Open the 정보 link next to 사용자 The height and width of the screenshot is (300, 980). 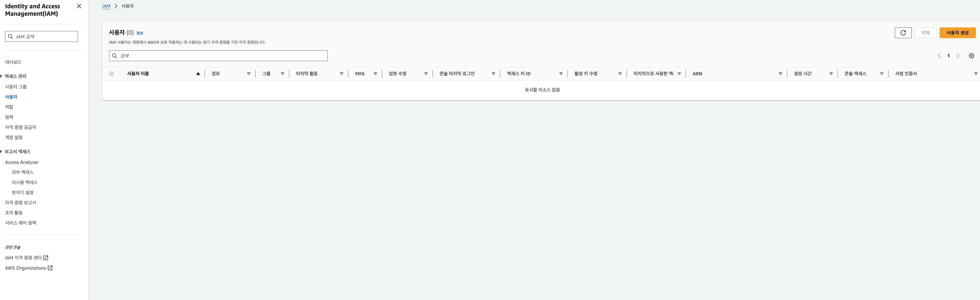click(x=140, y=33)
